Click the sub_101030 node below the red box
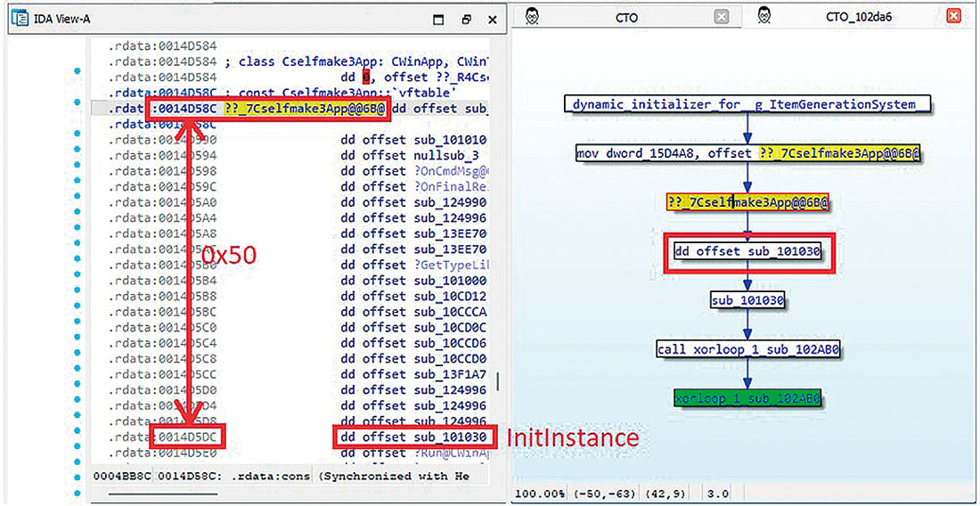Viewport: 980px width, 506px height. [x=747, y=300]
